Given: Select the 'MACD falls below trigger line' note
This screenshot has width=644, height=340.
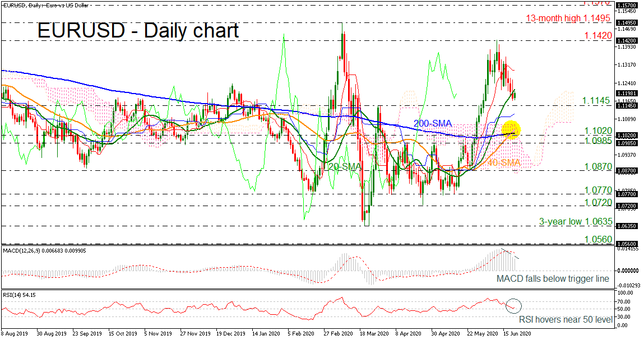Looking at the screenshot, I should [553, 279].
